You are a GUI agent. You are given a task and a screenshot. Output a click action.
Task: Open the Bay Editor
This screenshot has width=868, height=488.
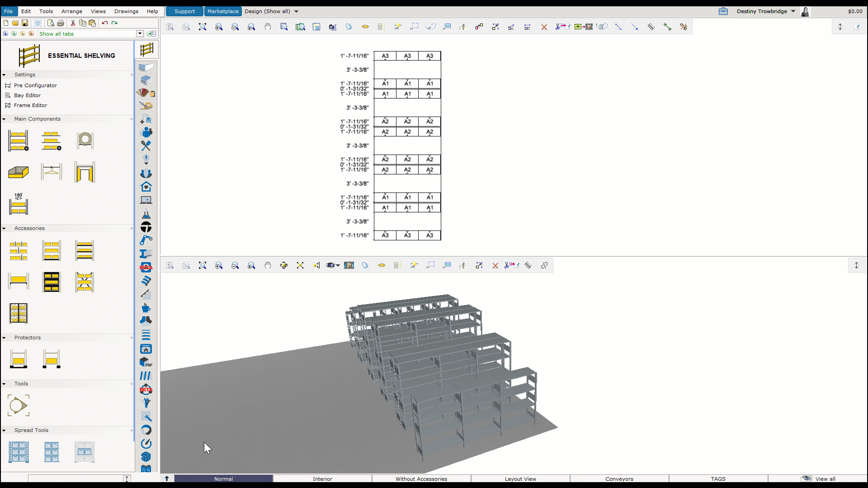coord(27,95)
